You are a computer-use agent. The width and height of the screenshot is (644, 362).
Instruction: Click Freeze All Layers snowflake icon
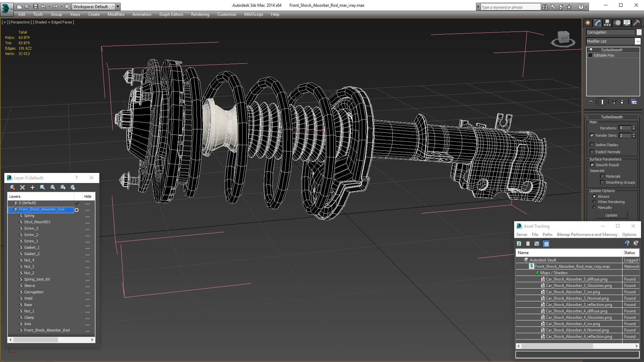(73, 187)
